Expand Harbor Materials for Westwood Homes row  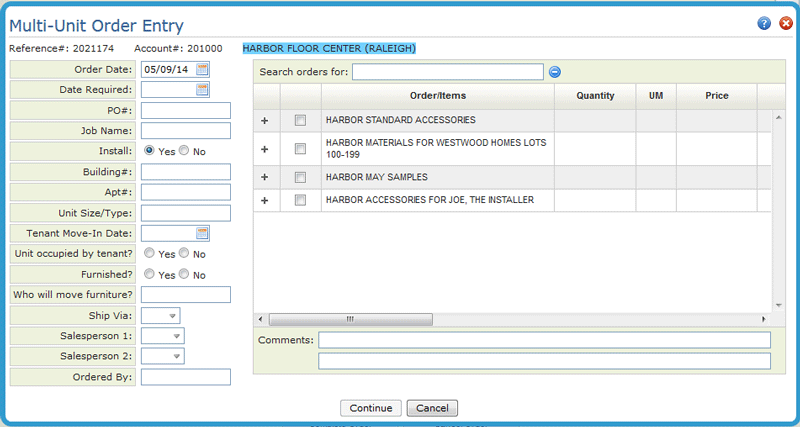coord(265,149)
